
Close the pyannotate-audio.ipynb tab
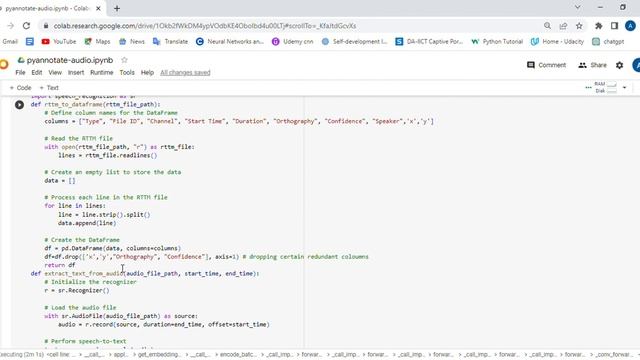pyautogui.click(x=98, y=8)
